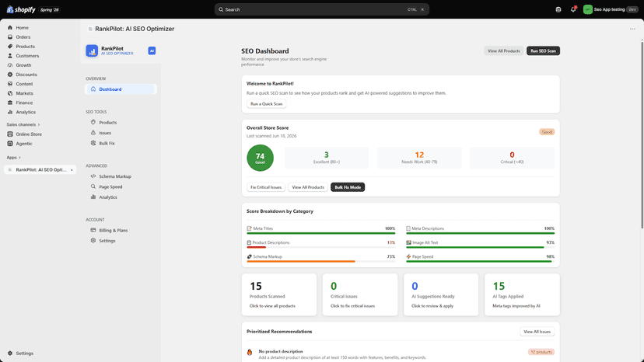The image size is (644, 362).
Task: Click the Settings gear at sidebar bottom
Action: pyautogui.click(x=10, y=353)
